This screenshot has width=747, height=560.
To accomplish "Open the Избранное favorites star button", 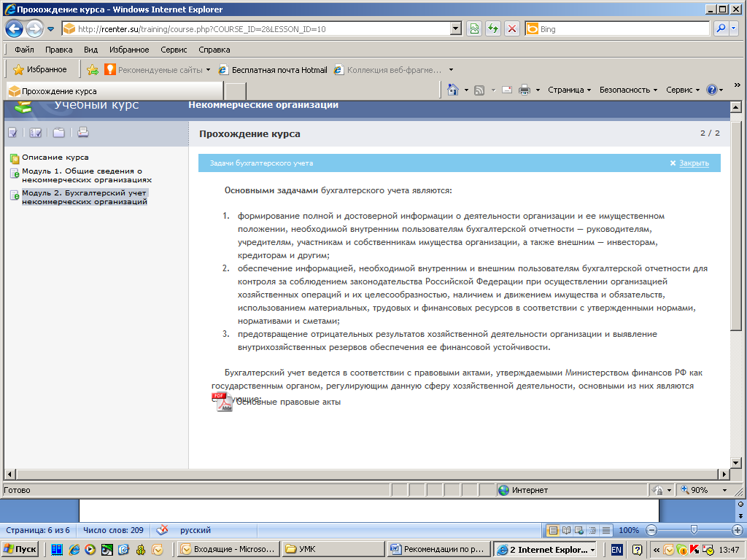I will (x=40, y=69).
